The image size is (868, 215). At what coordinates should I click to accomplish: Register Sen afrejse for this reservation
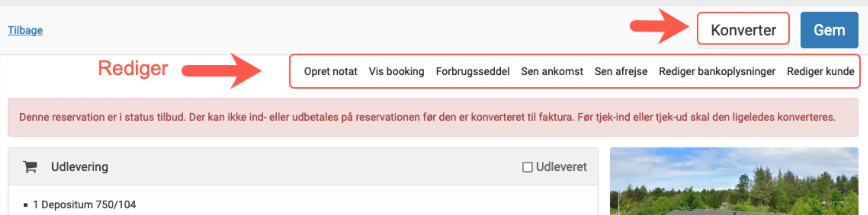(621, 71)
